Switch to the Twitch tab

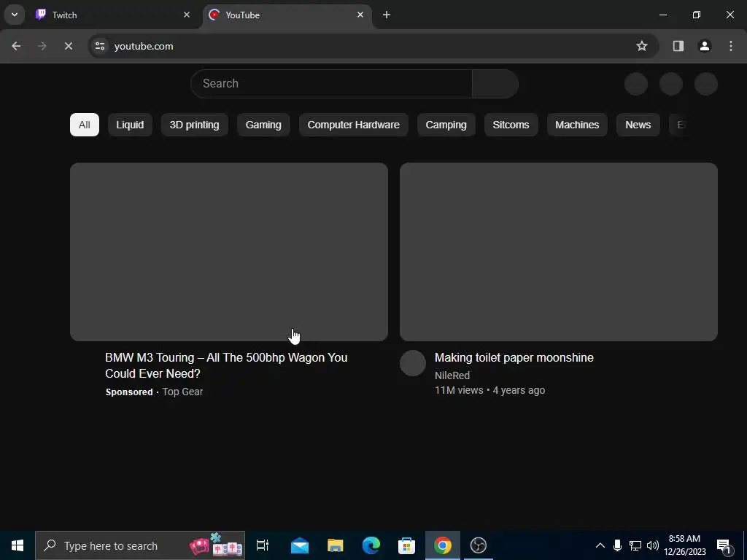point(113,15)
